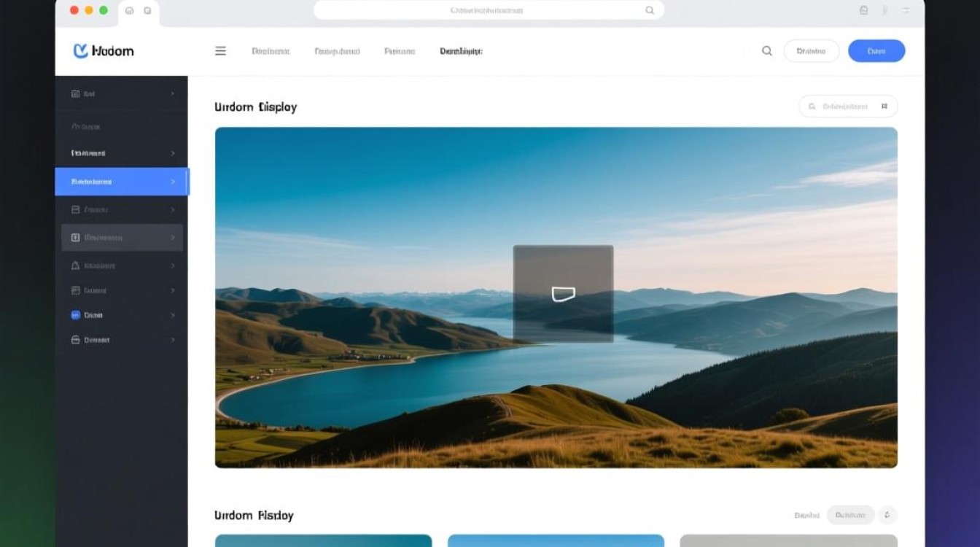Click the round icon beside lower pill button
The width and height of the screenshot is (980, 547).
coord(887,515)
